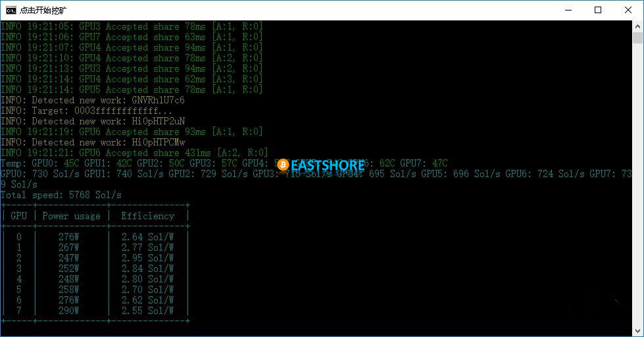Click the 2.70 Sol/W efficiency value
This screenshot has width=644, height=337.
point(148,290)
